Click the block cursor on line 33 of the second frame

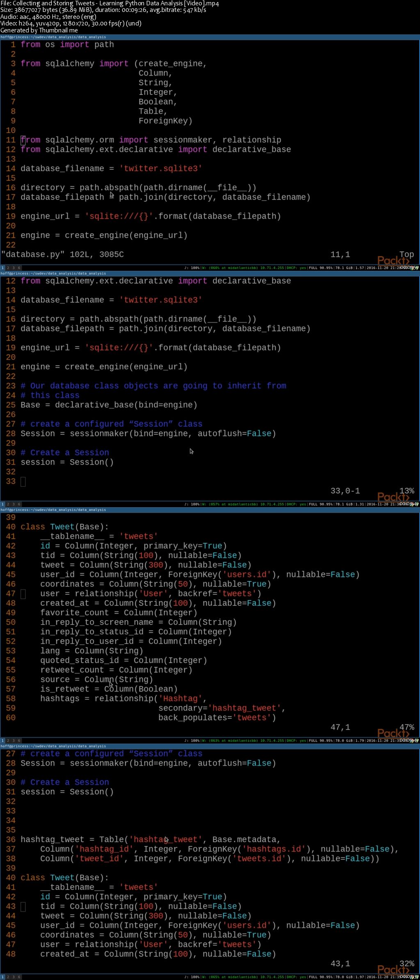(x=23, y=481)
